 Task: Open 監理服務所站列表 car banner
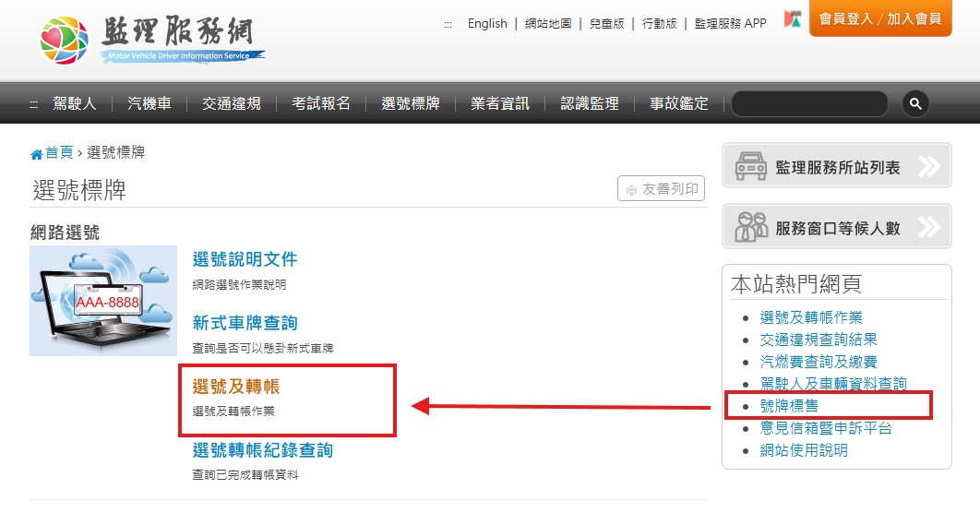[836, 166]
